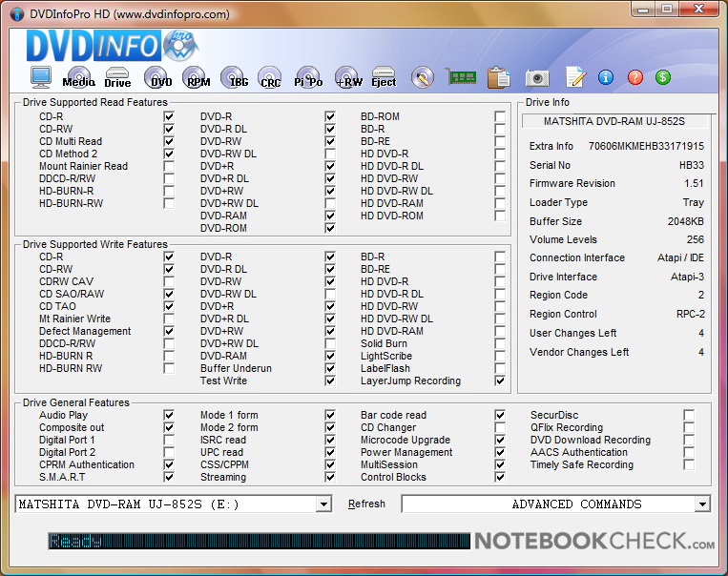
Task: Toggle DVD-RW DL read checkbox
Action: [330, 154]
